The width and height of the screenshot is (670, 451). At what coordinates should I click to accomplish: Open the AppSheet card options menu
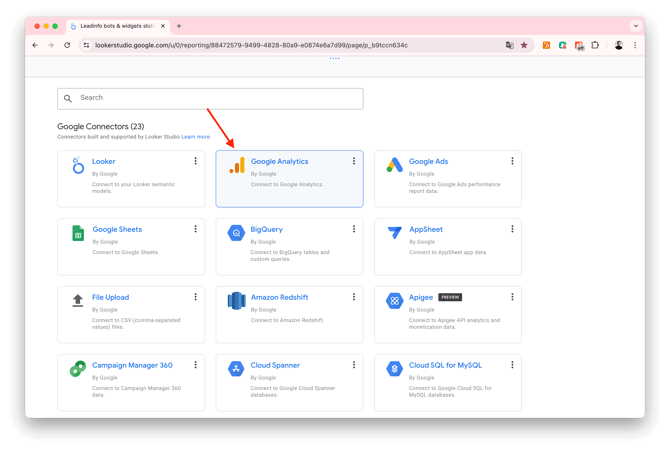512,229
